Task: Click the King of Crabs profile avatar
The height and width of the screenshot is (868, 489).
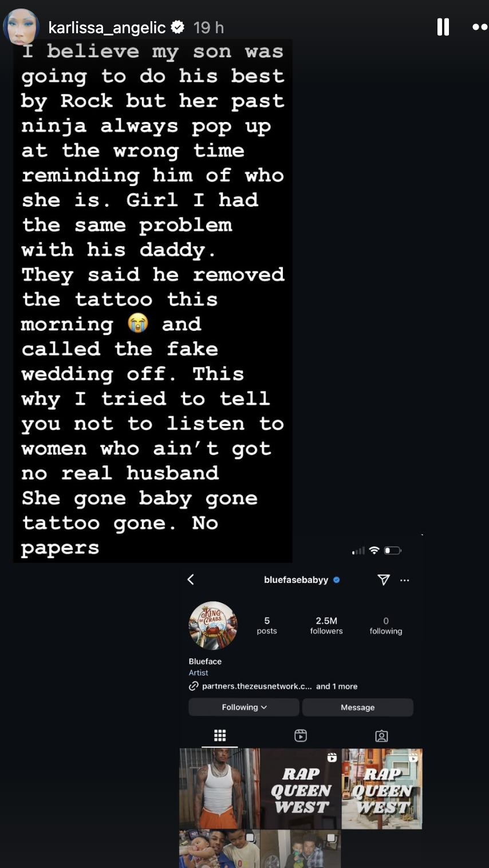Action: 213,625
